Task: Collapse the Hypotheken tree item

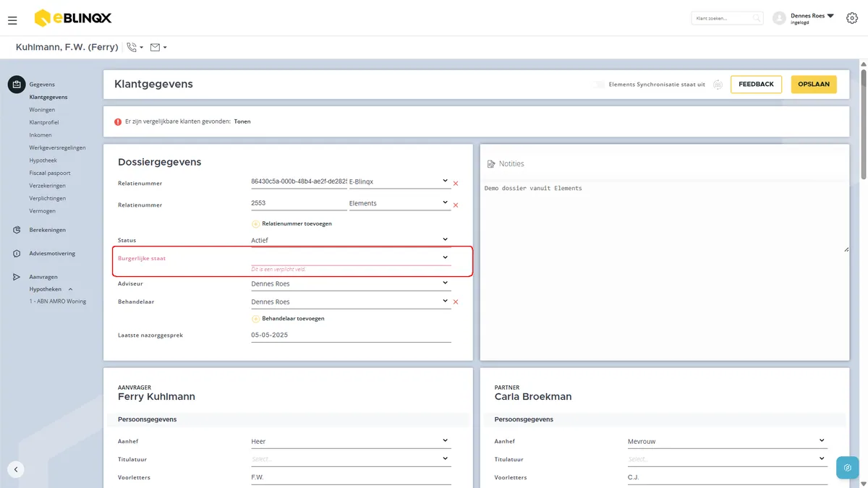Action: click(x=70, y=289)
